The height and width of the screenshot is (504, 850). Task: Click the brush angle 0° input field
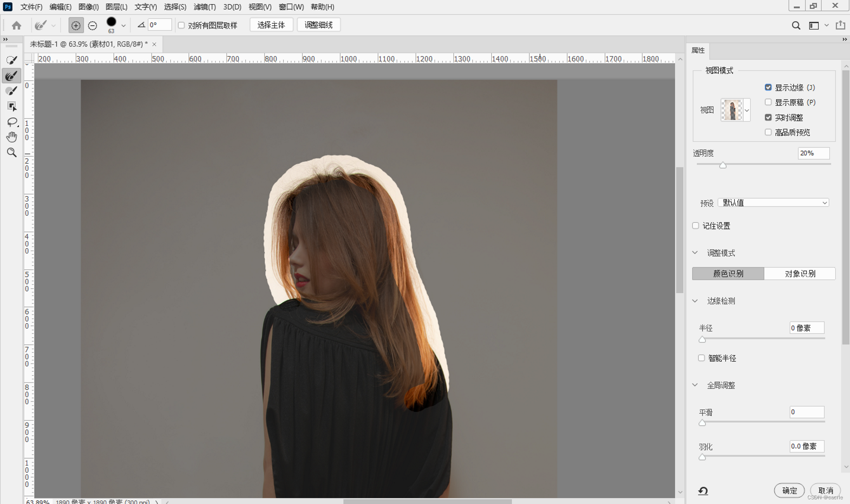[x=160, y=25]
